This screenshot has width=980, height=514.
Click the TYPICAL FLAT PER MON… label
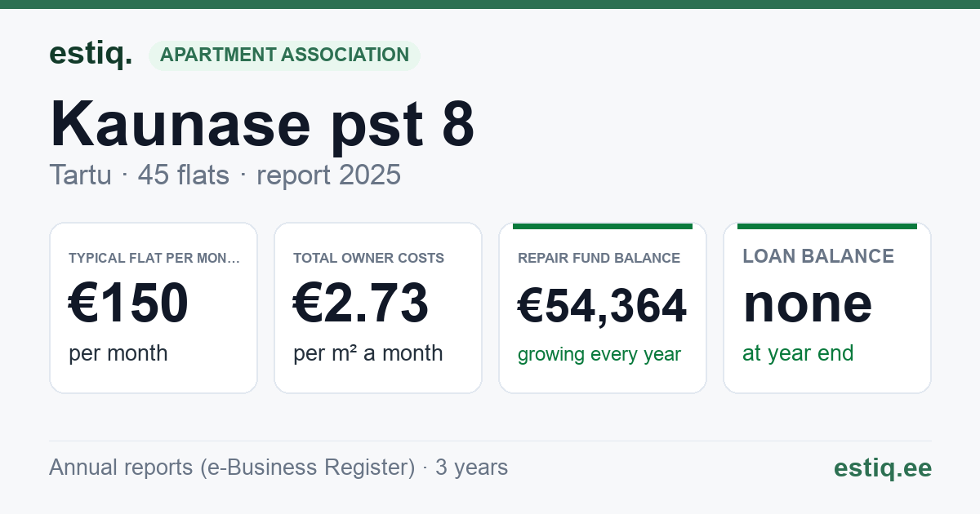coord(154,258)
